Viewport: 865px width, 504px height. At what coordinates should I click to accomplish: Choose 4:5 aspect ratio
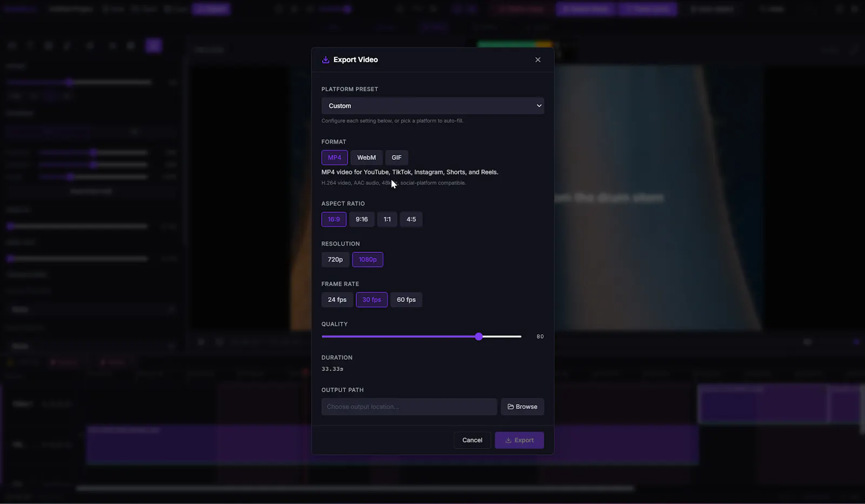[x=411, y=219]
